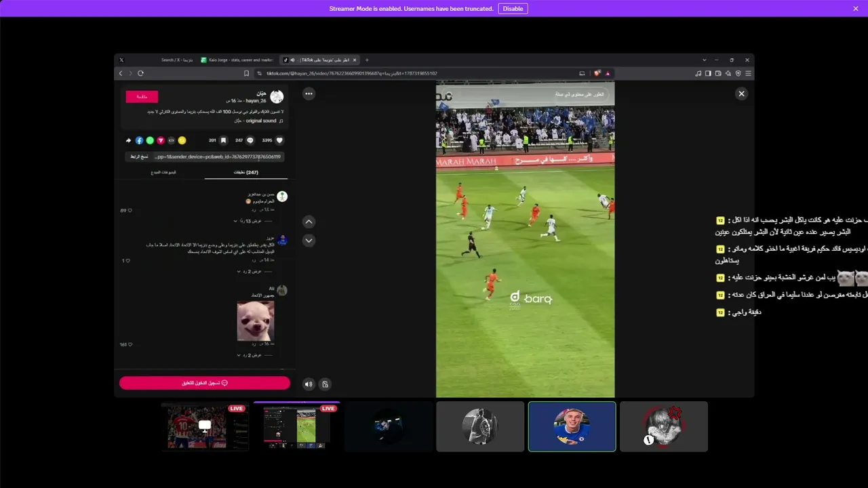
Task: Open first commenter's green emblem avatar
Action: [x=282, y=197]
